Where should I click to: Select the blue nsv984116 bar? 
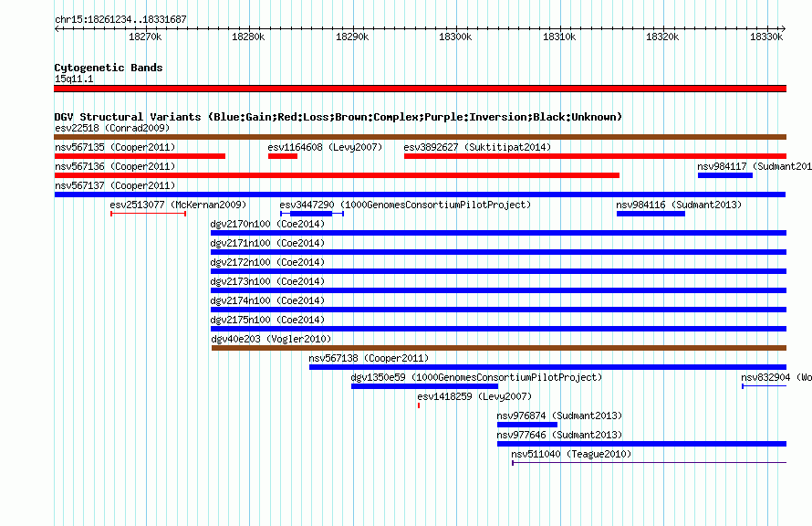[x=651, y=214]
